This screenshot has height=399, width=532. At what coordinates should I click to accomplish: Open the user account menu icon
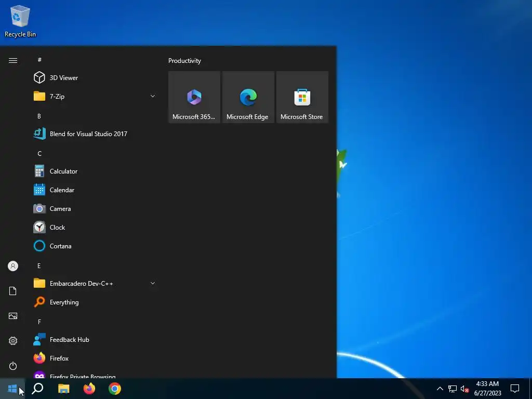pos(13,266)
